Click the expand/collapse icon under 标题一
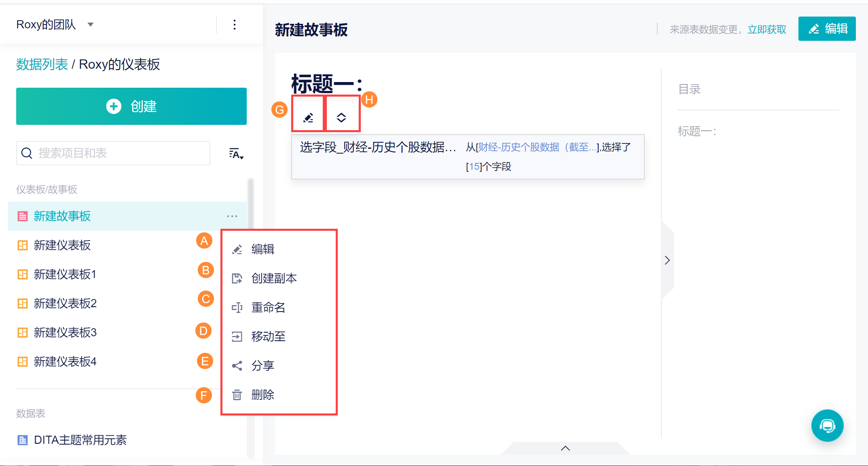 [x=341, y=118]
